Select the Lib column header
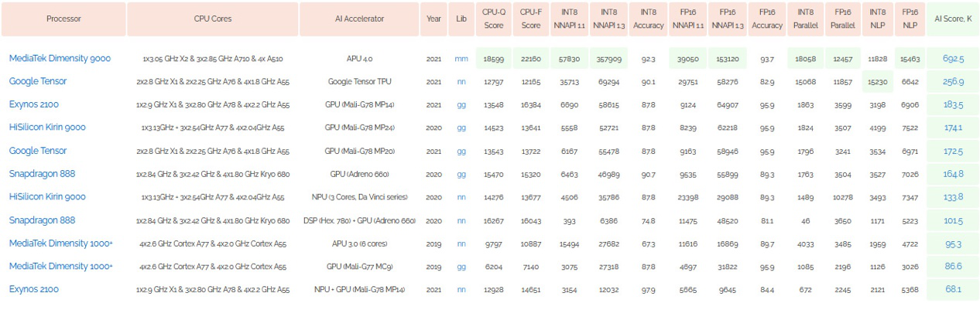This screenshot has height=310, width=980. [x=461, y=19]
